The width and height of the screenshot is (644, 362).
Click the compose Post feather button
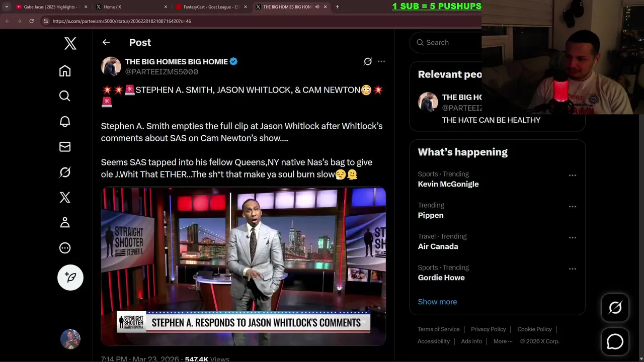click(70, 278)
